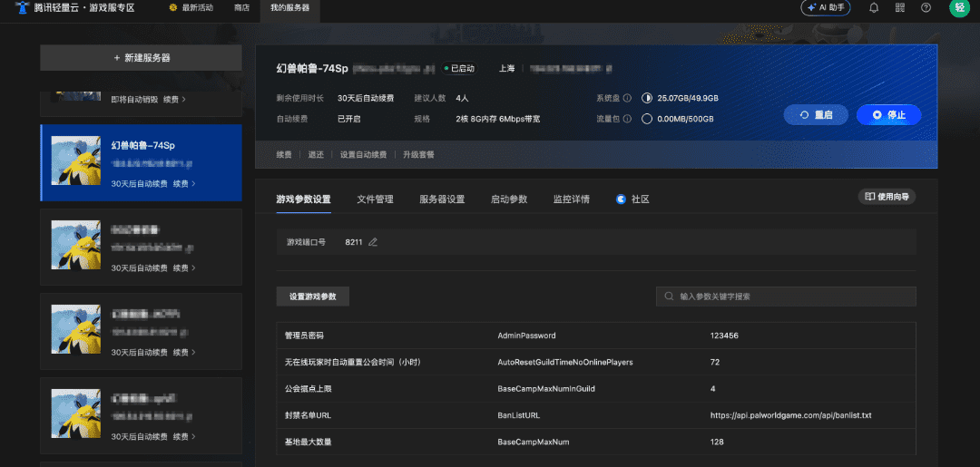Click 退还 link
This screenshot has height=467, width=980.
pos(317,155)
